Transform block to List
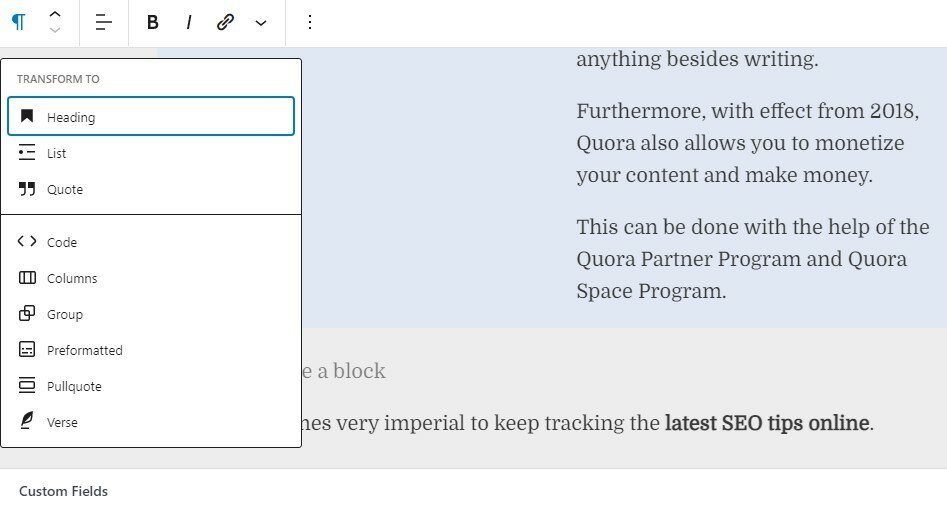 tap(151, 153)
